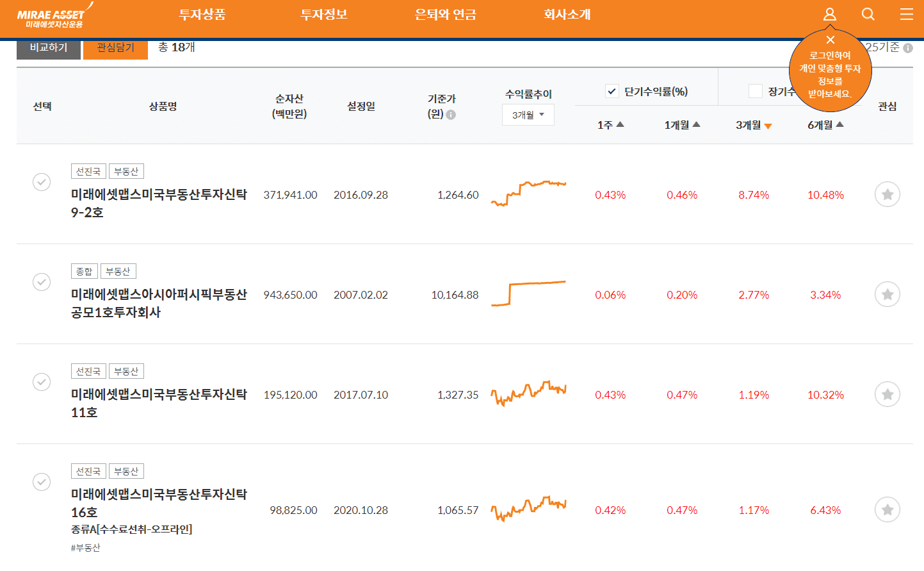Click 설정일 column header
The image size is (924, 571).
(361, 106)
